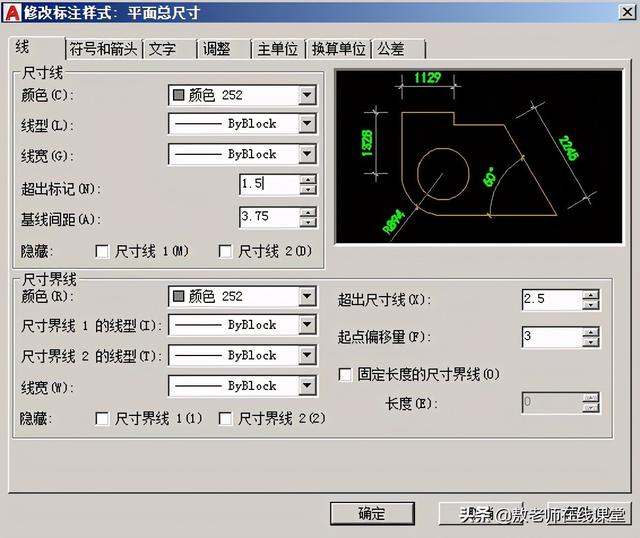Toggle hide 尺寸线 1(M) checkbox
The image size is (640, 538).
102,251
